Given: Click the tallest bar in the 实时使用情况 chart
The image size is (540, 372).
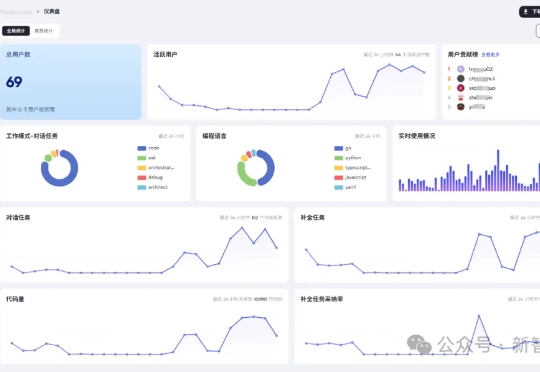Looking at the screenshot, I should pyautogui.click(x=498, y=170).
